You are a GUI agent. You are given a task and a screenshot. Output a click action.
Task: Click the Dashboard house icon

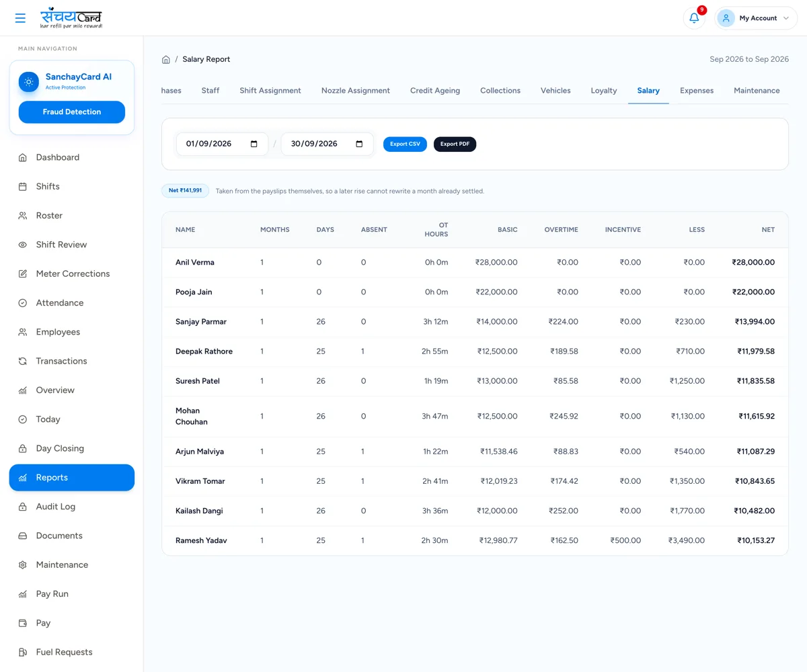(x=22, y=157)
